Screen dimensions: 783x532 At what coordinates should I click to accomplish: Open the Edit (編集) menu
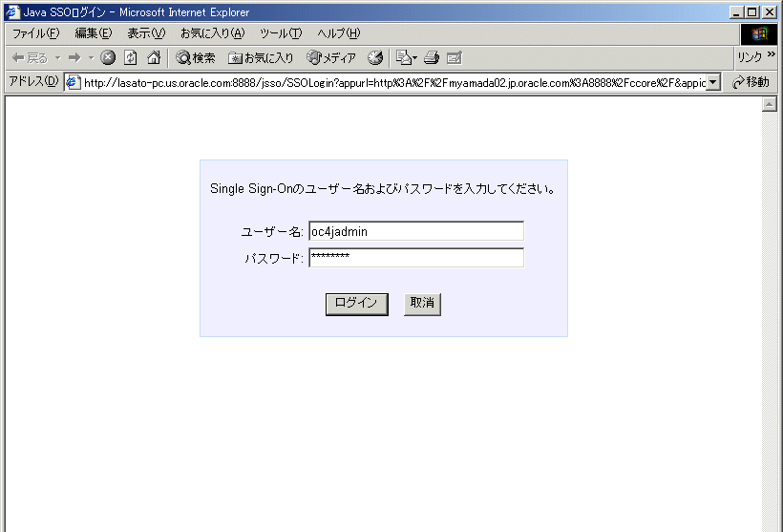94,33
